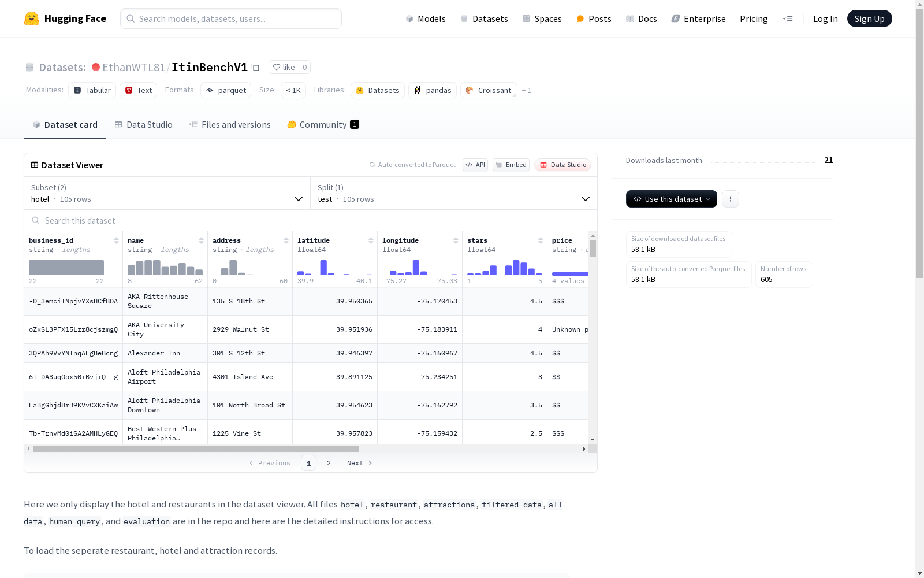
Task: Click the page 1 button
Action: coord(308,463)
